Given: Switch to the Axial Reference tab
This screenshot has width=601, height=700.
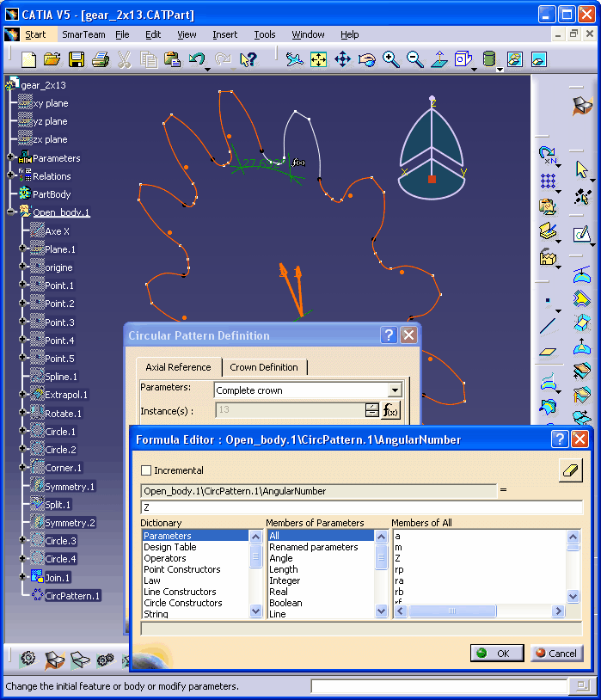Looking at the screenshot, I should [178, 367].
